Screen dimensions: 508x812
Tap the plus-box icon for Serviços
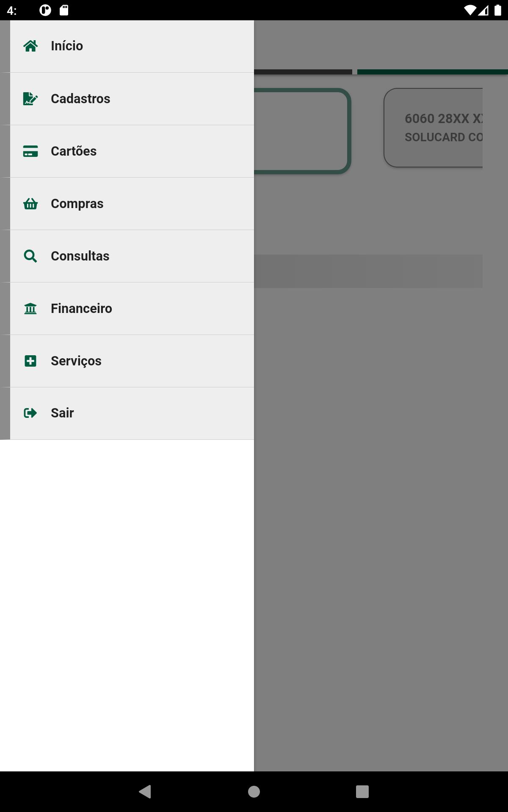[x=30, y=361]
